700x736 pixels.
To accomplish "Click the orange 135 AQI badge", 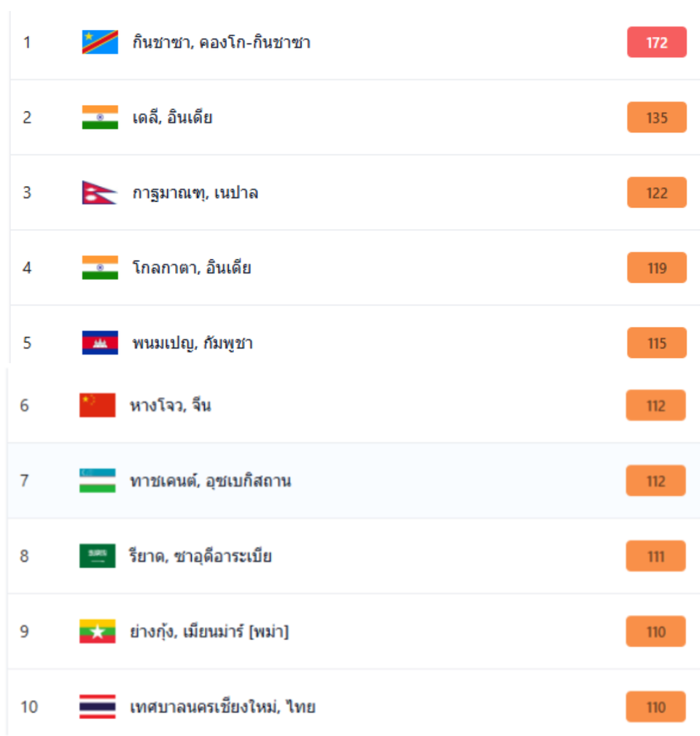I will point(656,117).
